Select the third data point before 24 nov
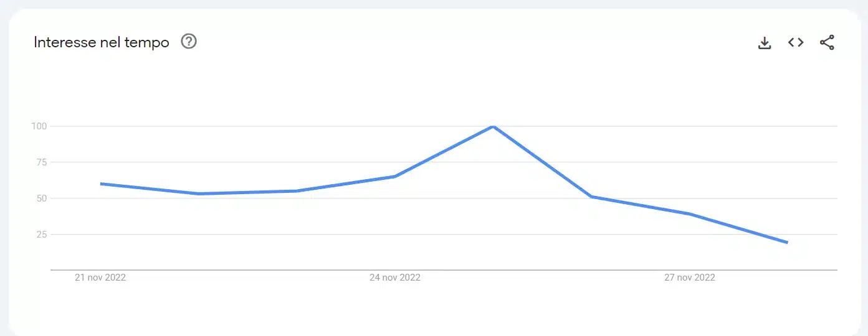The height and width of the screenshot is (336, 868). point(297,191)
